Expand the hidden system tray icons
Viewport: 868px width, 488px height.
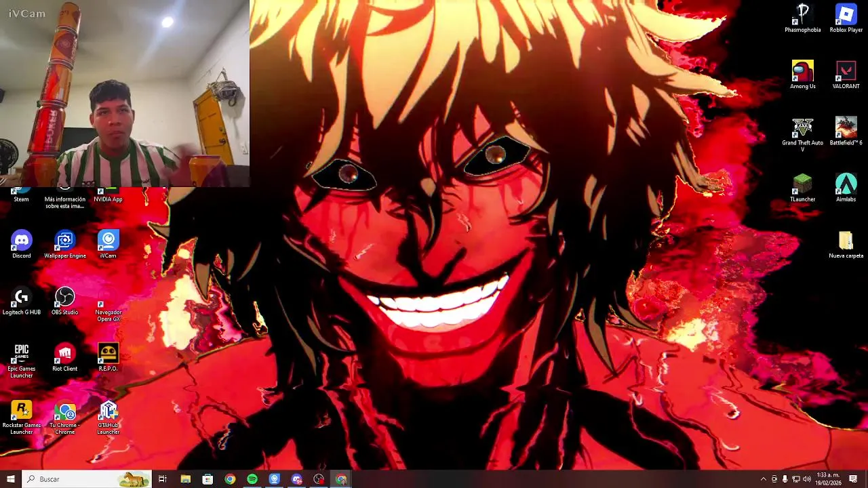764,479
